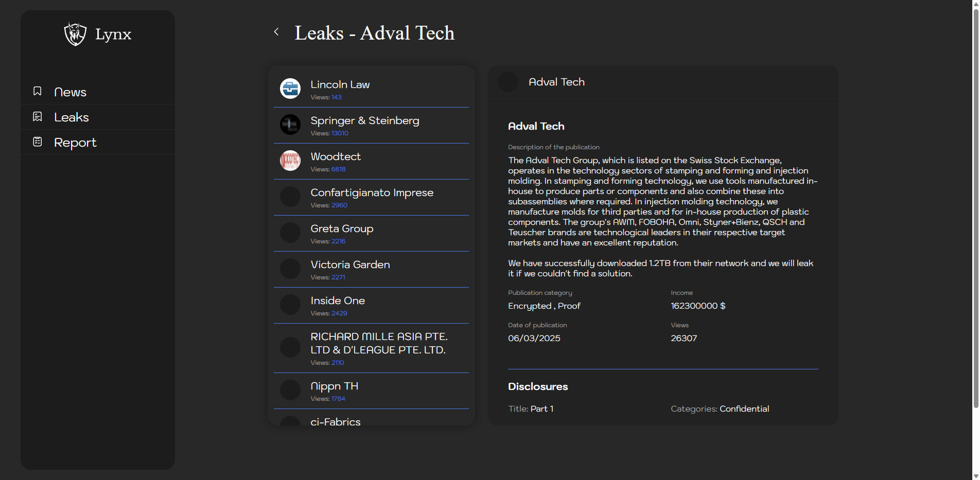Click the Adval Tech header avatar circle
980x480 pixels.
coord(508,82)
